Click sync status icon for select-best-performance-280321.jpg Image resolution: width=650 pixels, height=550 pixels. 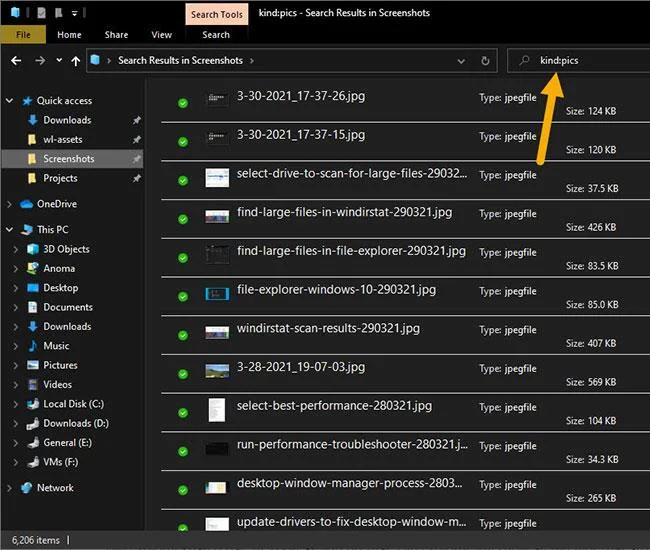pos(183,413)
